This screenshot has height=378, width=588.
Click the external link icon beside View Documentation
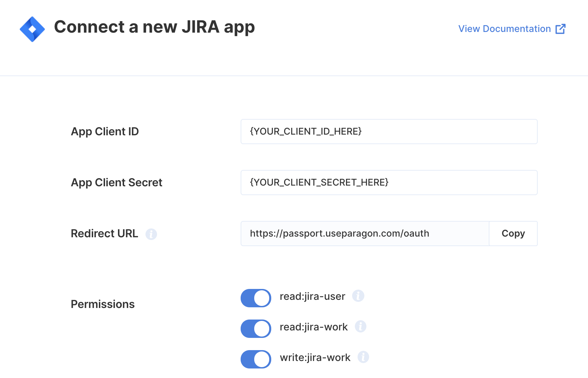click(560, 29)
